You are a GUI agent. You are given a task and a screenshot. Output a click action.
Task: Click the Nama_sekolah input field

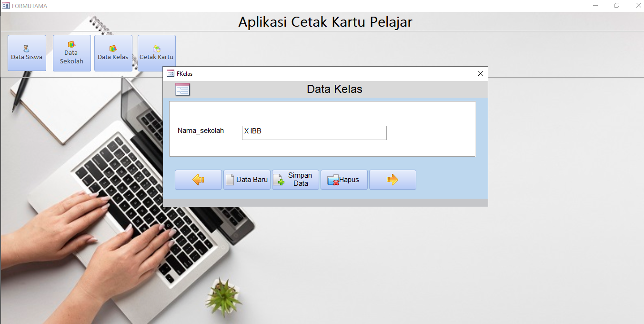[314, 133]
